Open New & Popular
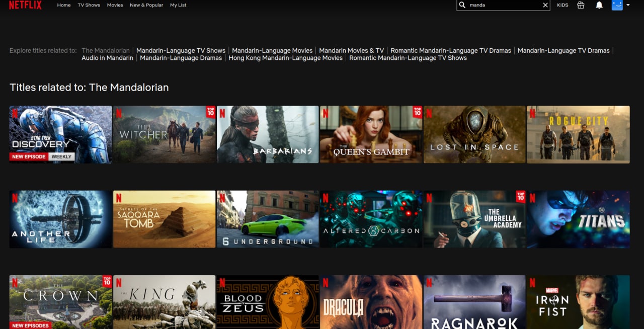 tap(146, 5)
